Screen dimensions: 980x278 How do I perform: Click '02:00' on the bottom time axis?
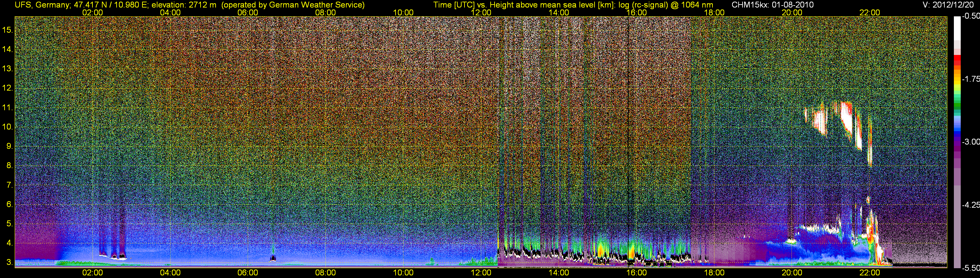pos(92,273)
